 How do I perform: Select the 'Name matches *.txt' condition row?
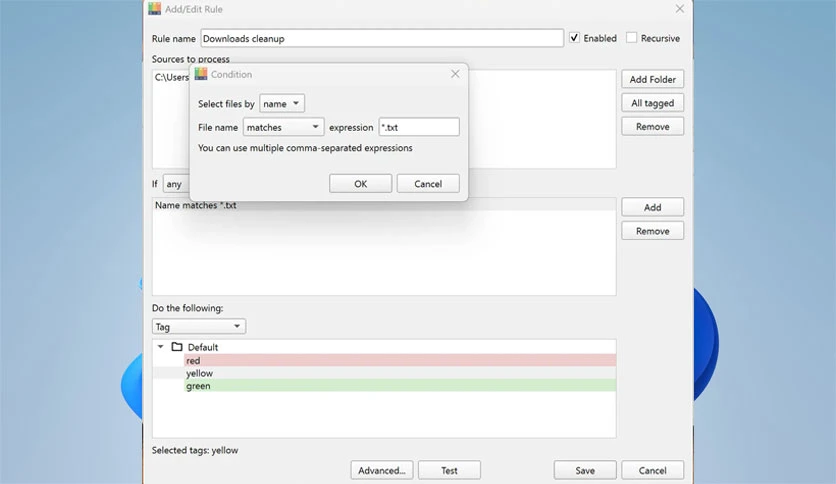(384, 205)
